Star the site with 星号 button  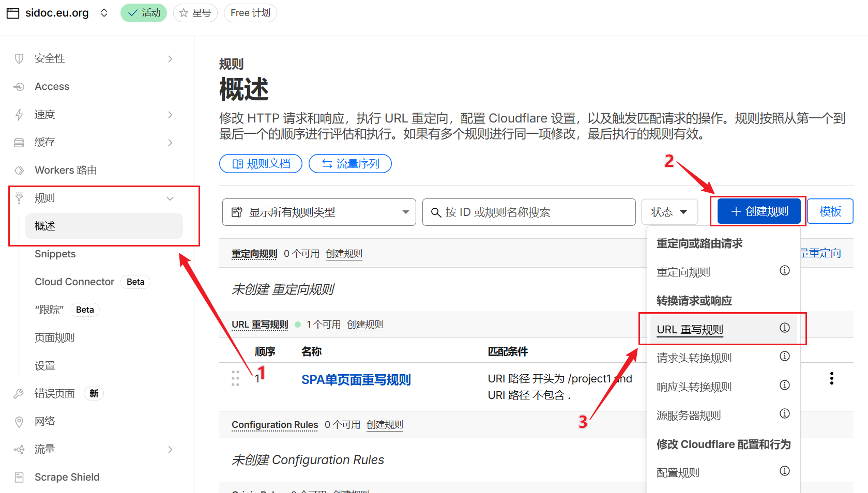(195, 13)
